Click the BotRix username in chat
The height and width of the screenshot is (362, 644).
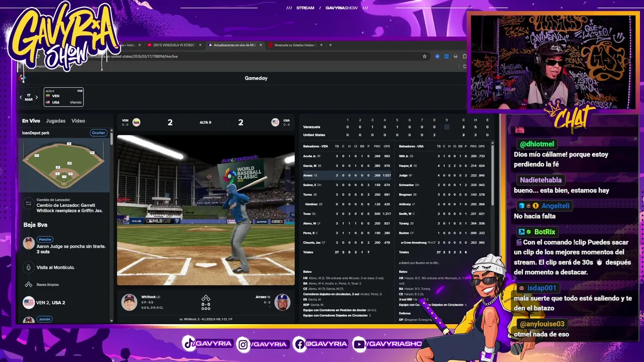tap(545, 232)
